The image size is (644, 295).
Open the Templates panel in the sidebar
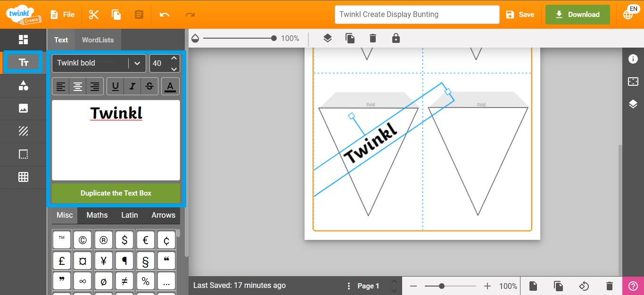23,40
